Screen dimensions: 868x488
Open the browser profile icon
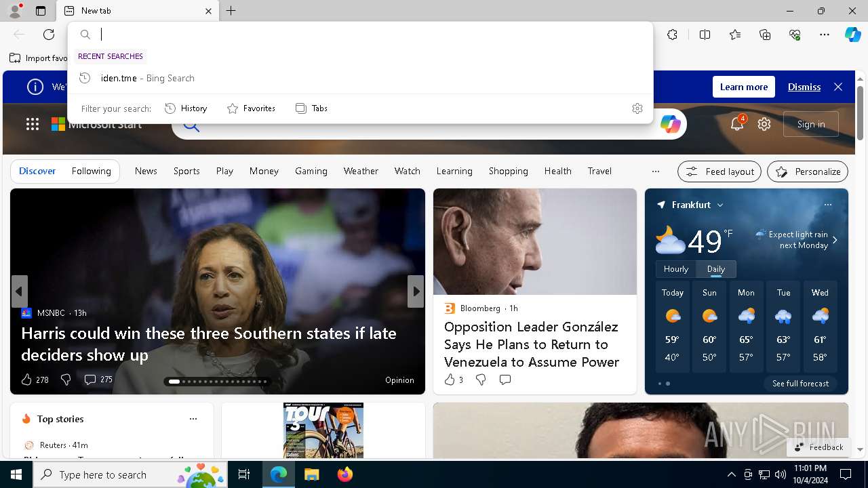pyautogui.click(x=14, y=11)
